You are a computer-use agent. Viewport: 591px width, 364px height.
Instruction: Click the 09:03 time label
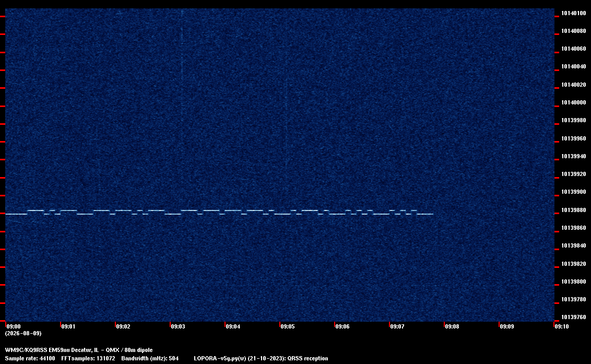178,326
